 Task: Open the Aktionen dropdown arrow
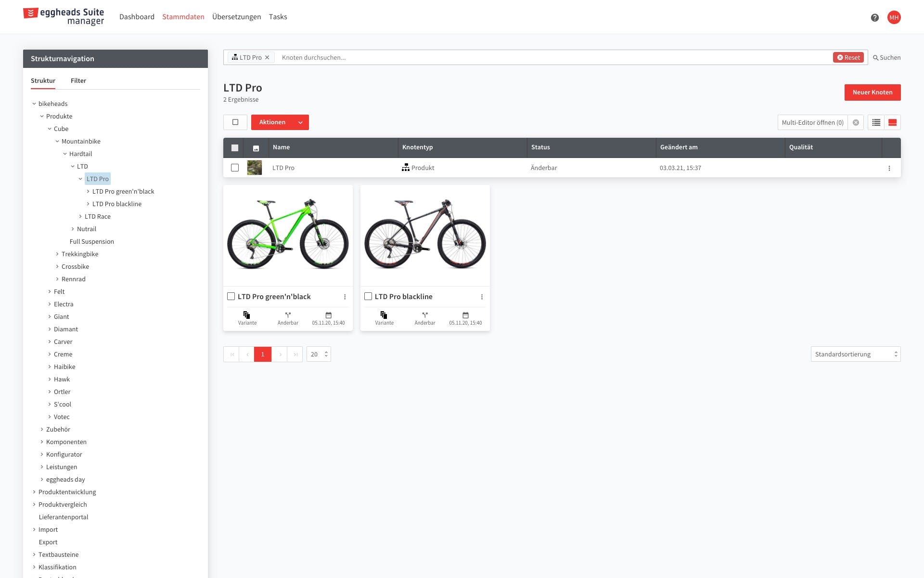coord(300,122)
